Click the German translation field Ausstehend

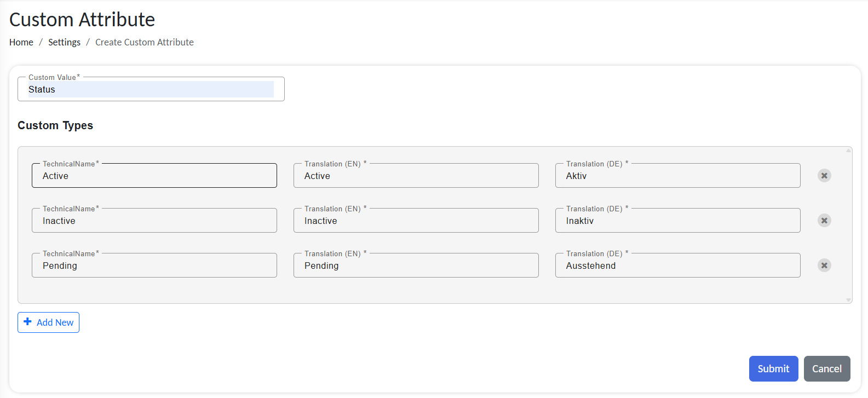click(678, 266)
